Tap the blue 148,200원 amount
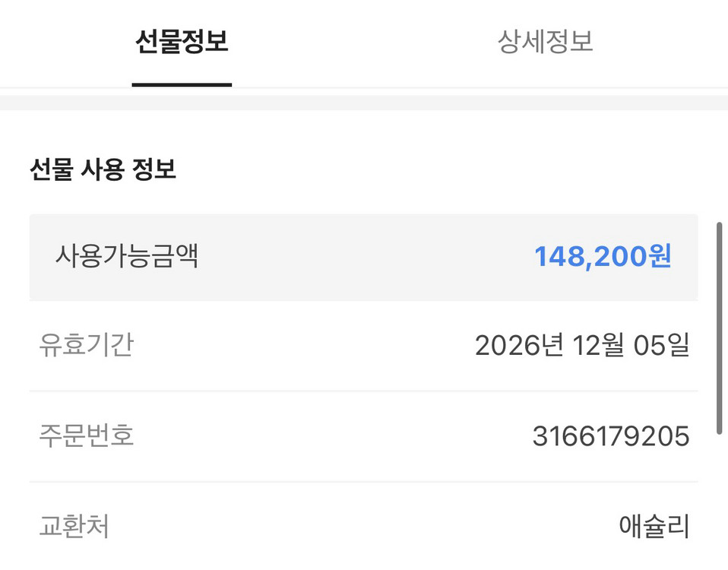This screenshot has width=728, height=570. click(x=603, y=257)
